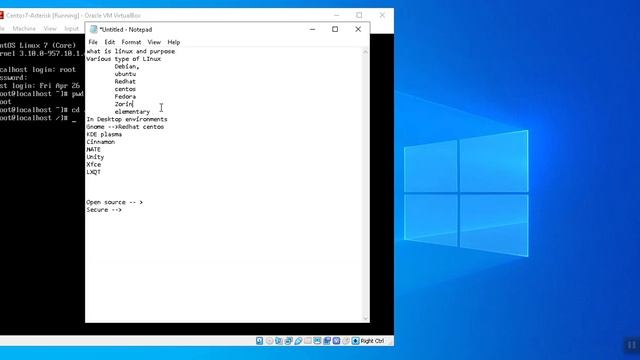Click the recording indicator in VirtualBox status bar
Viewport: 640px width, 360px height.
pyautogui.click(x=327, y=341)
